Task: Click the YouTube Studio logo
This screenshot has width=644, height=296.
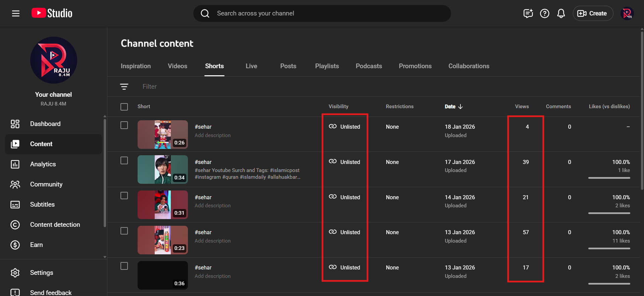Action: coord(52,13)
